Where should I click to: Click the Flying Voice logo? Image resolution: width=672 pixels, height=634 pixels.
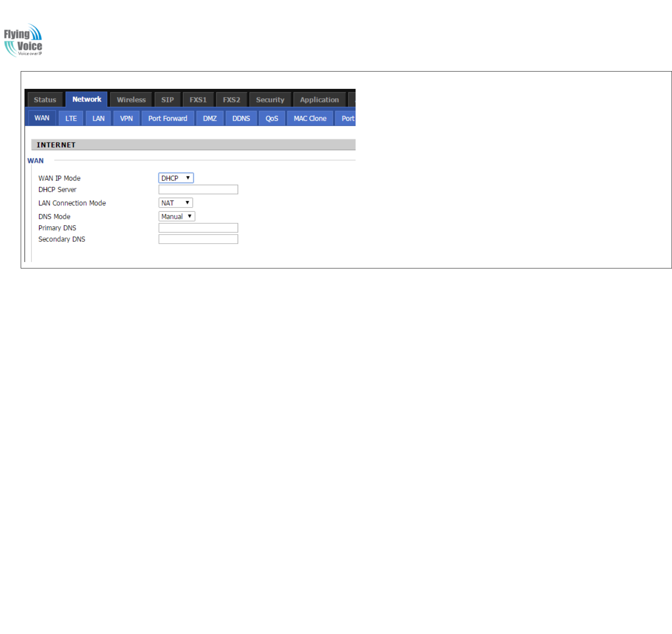(x=23, y=40)
